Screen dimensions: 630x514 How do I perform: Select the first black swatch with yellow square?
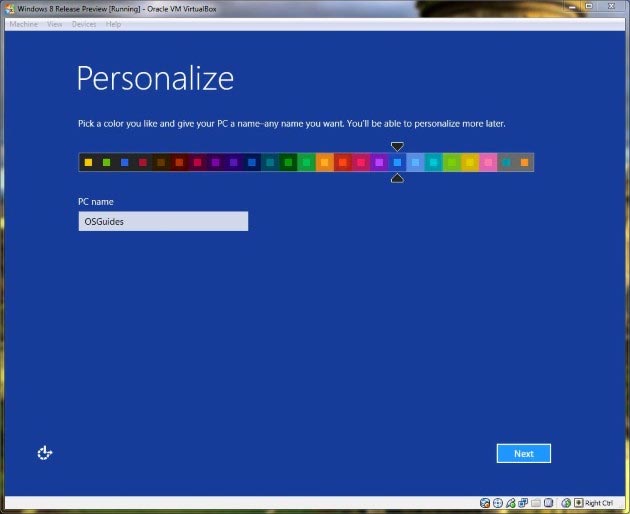coord(88,162)
